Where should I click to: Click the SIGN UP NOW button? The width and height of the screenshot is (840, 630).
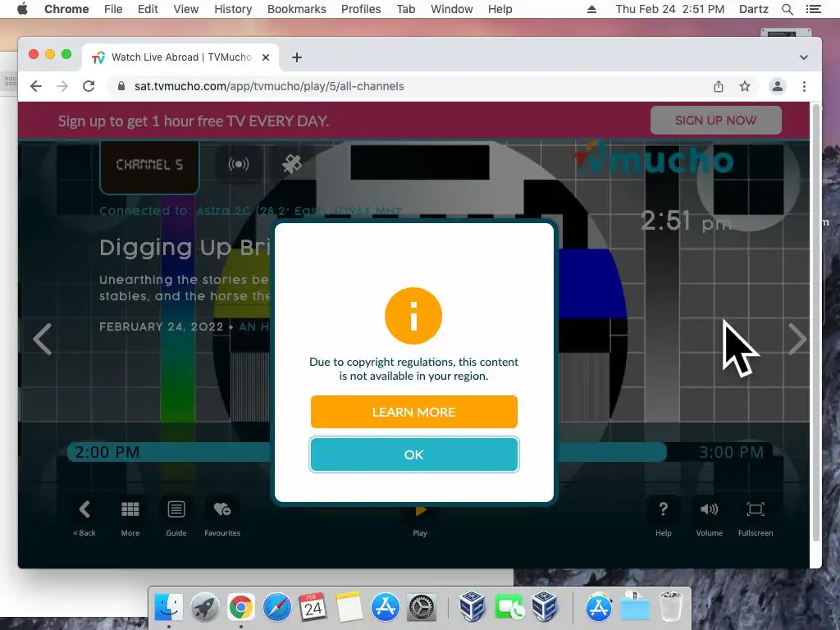point(715,121)
